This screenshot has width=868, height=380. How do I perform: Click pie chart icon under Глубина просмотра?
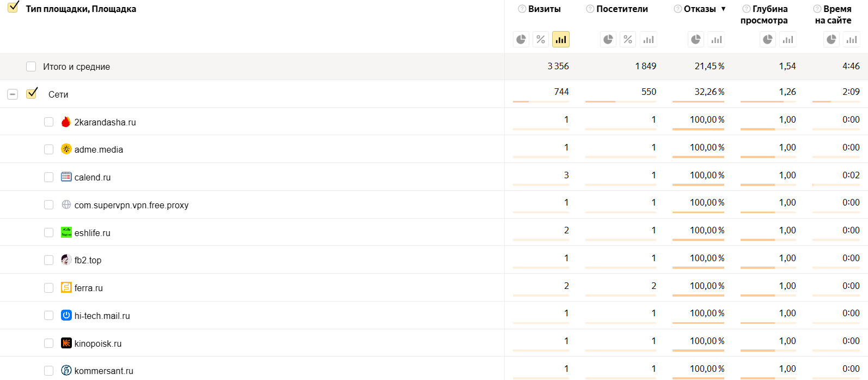pos(768,39)
